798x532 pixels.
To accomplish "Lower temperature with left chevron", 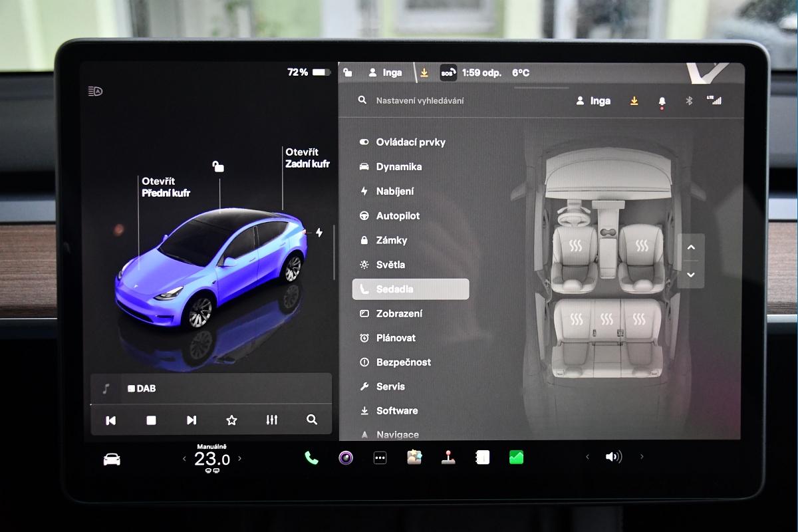I will (x=185, y=459).
